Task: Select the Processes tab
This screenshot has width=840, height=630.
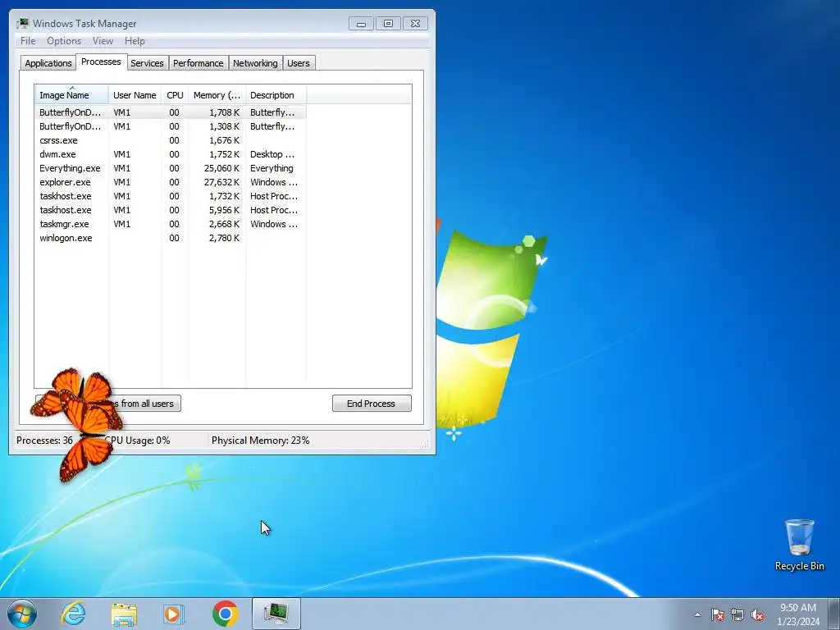Action: coord(101,62)
